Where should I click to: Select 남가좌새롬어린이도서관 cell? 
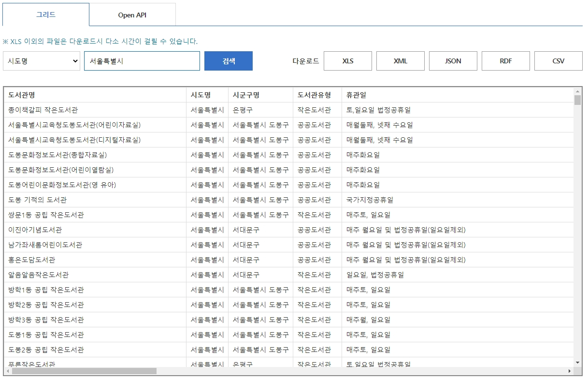click(x=95, y=245)
